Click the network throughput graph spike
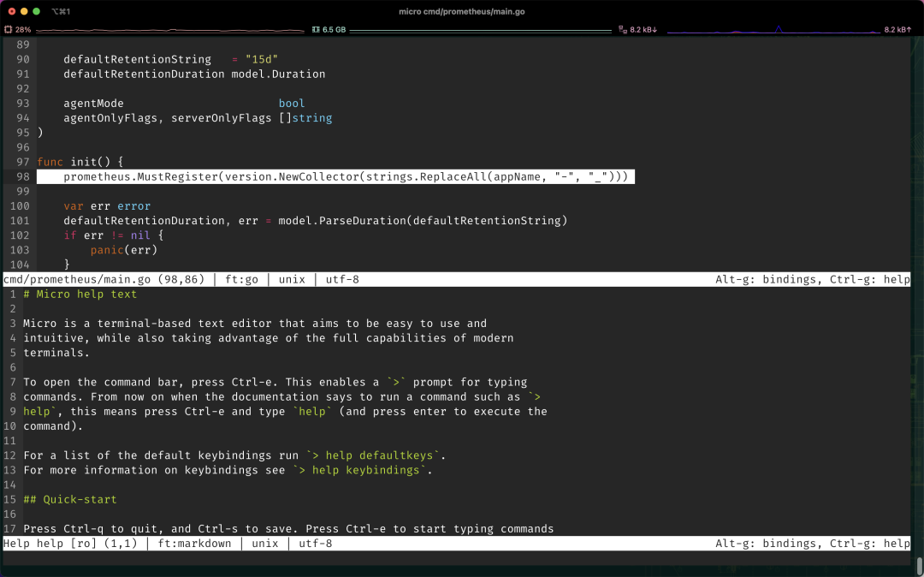This screenshot has height=577, width=924. [779, 29]
